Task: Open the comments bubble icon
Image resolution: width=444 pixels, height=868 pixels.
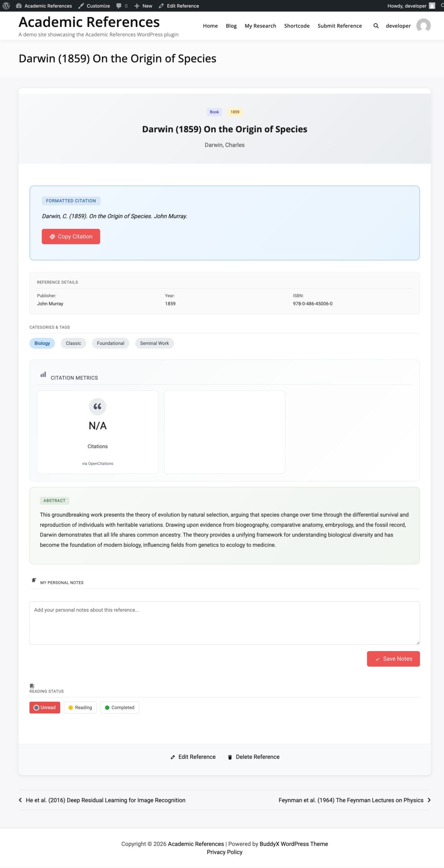Action: pyautogui.click(x=119, y=6)
